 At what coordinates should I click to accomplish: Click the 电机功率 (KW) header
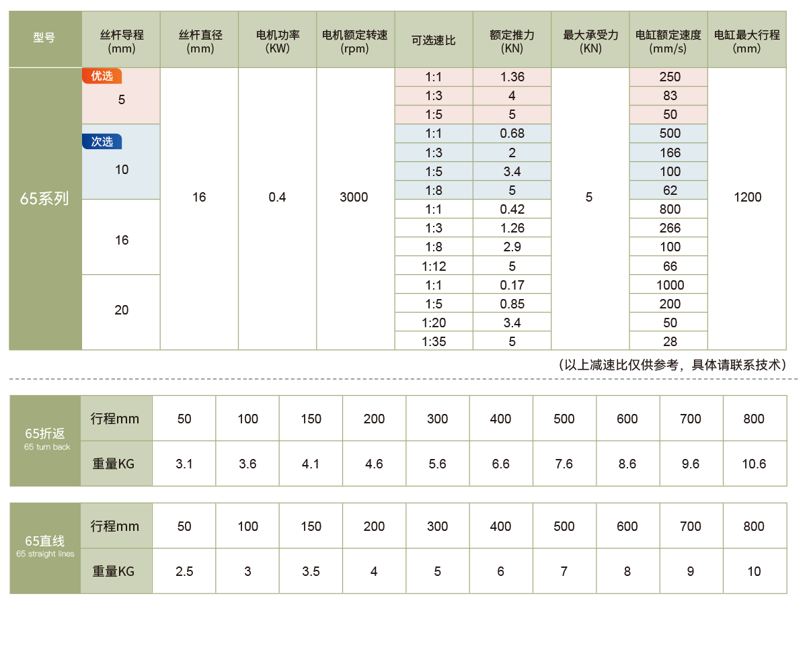(277, 40)
